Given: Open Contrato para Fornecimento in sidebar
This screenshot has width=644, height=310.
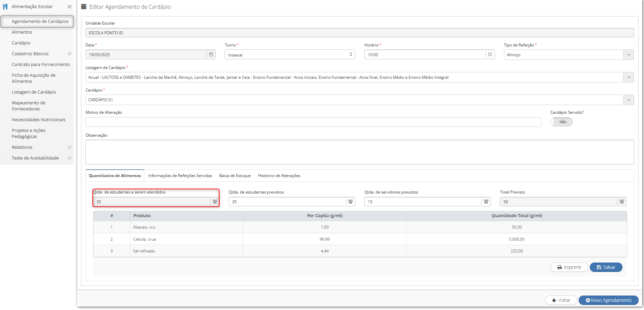Looking at the screenshot, I should 41,65.
